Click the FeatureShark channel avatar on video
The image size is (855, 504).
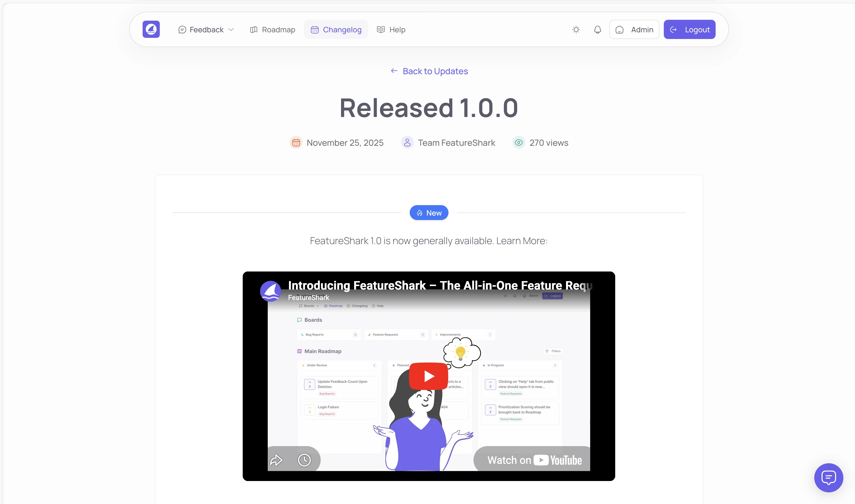(x=270, y=291)
